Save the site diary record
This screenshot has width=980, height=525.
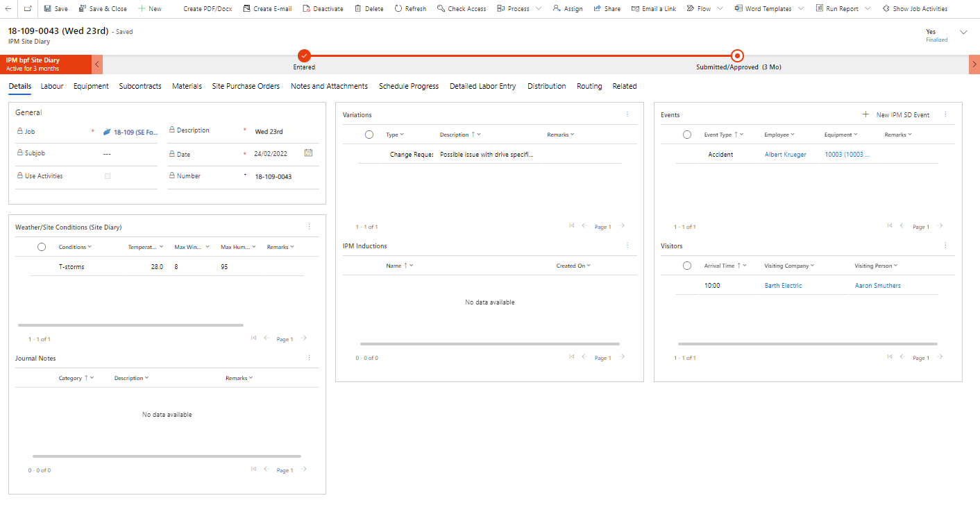click(56, 8)
